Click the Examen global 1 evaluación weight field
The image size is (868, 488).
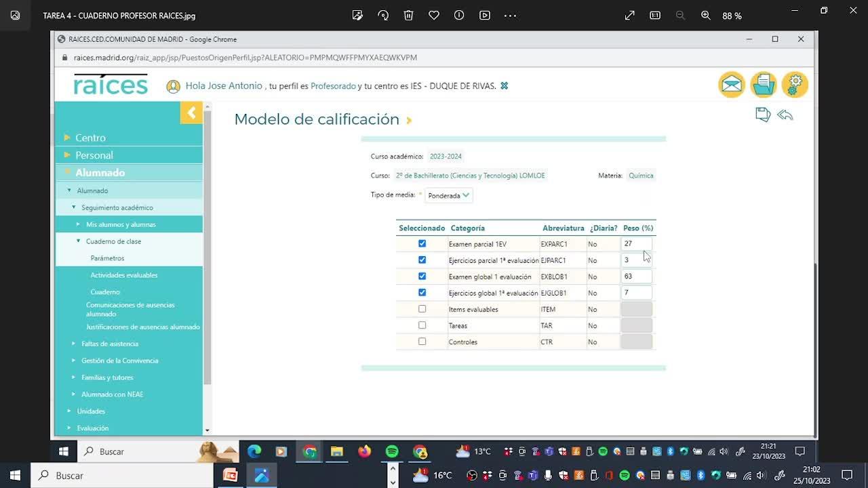(x=636, y=277)
